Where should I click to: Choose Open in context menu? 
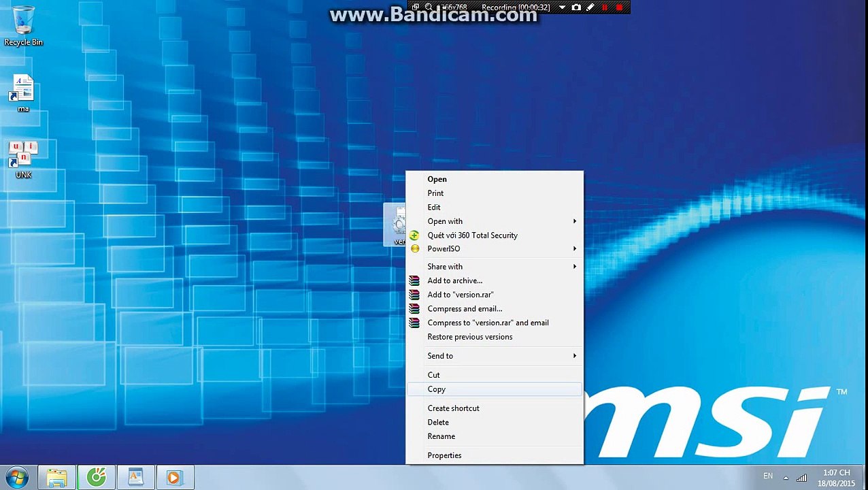coord(495,179)
